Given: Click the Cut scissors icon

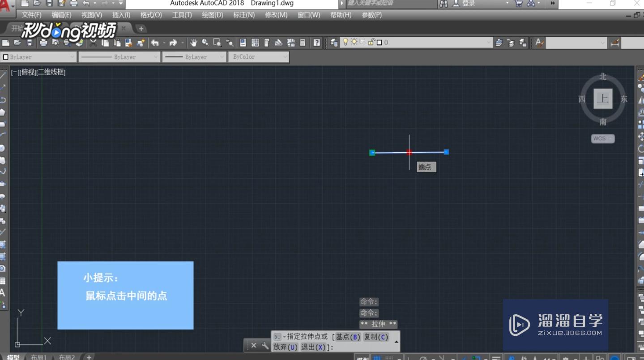Looking at the screenshot, I should pyautogui.click(x=93, y=43).
